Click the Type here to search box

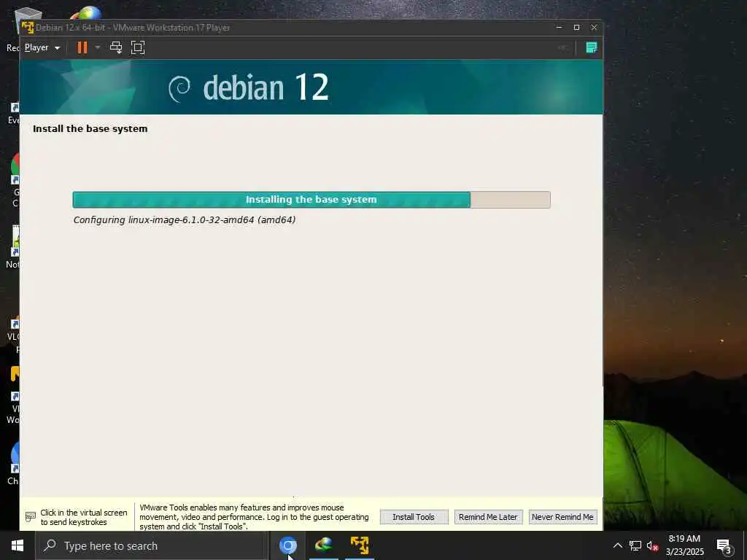coord(152,545)
